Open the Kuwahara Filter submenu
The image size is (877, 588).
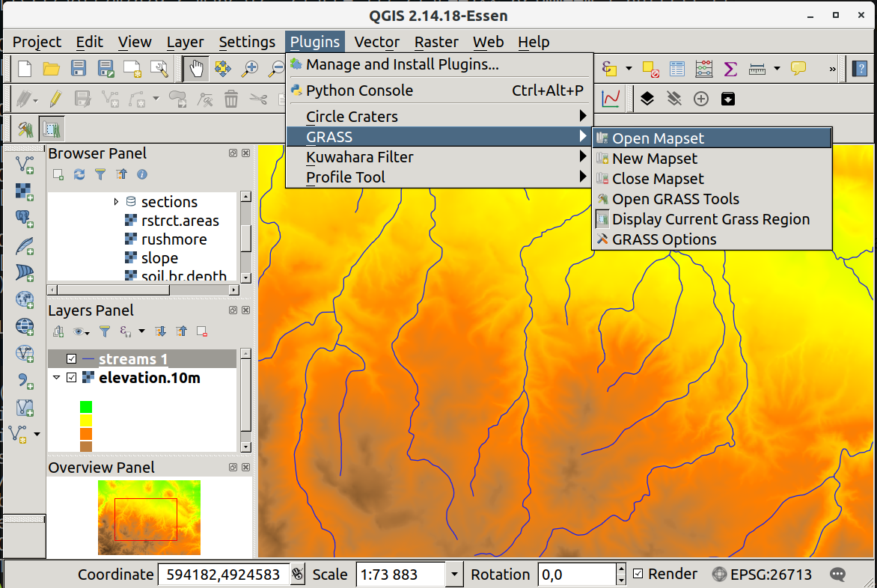439,157
